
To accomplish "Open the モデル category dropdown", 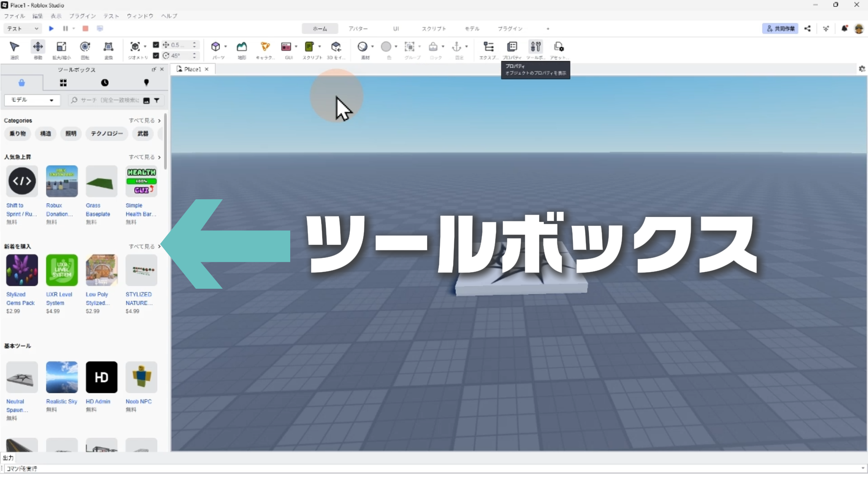I will point(32,100).
